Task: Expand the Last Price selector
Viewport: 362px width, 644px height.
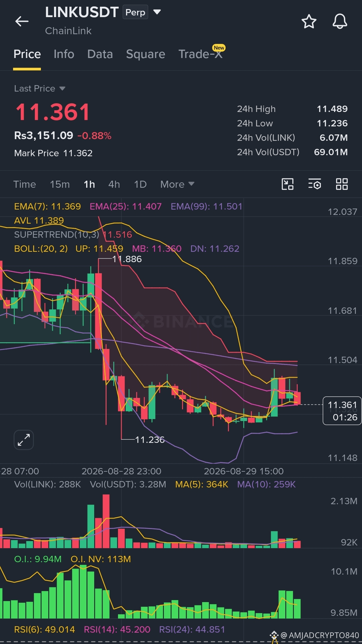Action: tap(62, 89)
